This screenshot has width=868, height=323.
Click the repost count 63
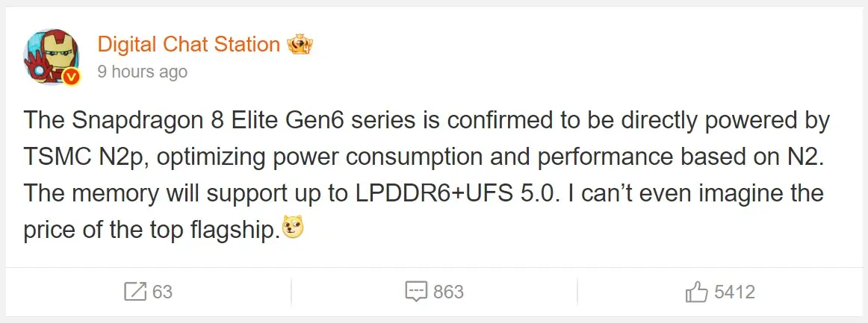(162, 292)
